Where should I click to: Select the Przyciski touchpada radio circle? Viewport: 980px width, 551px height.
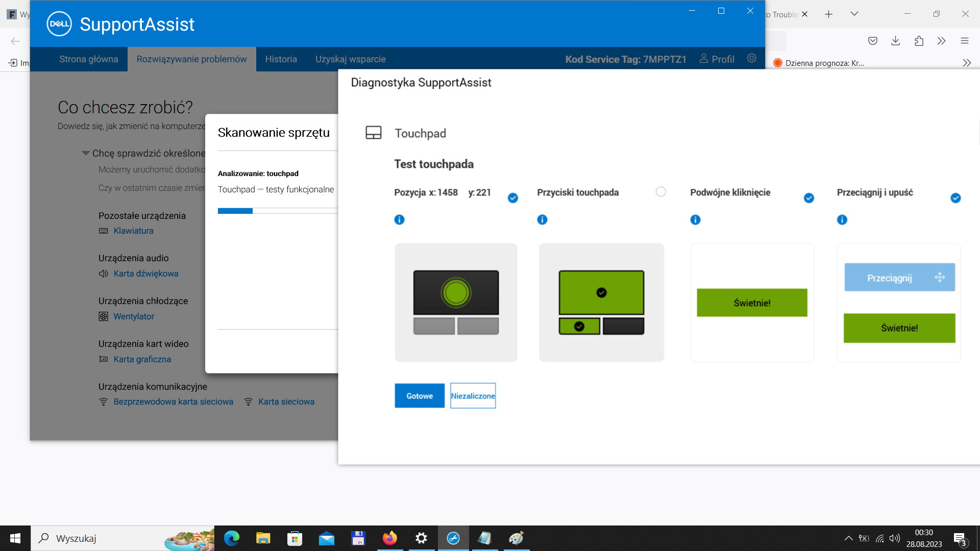[660, 192]
